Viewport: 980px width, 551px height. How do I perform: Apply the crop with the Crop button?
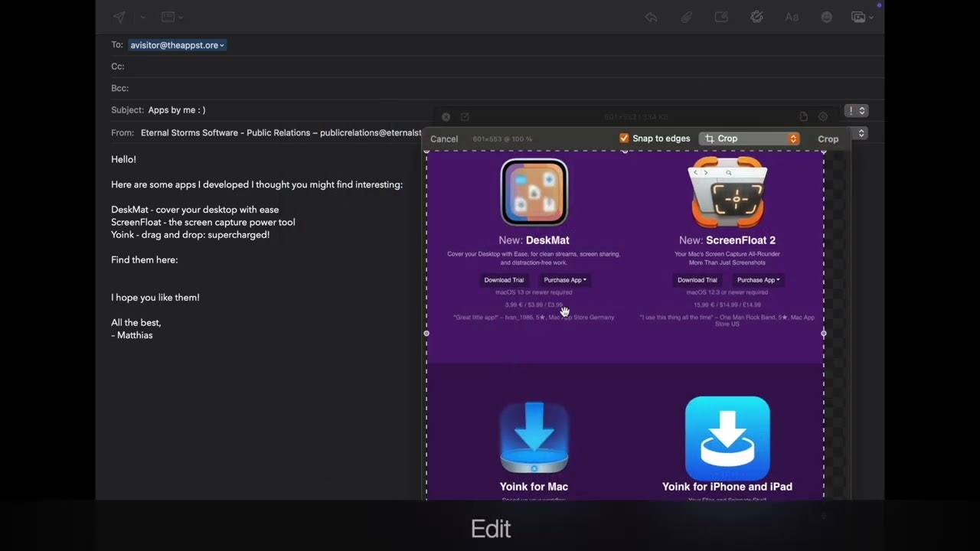point(828,139)
